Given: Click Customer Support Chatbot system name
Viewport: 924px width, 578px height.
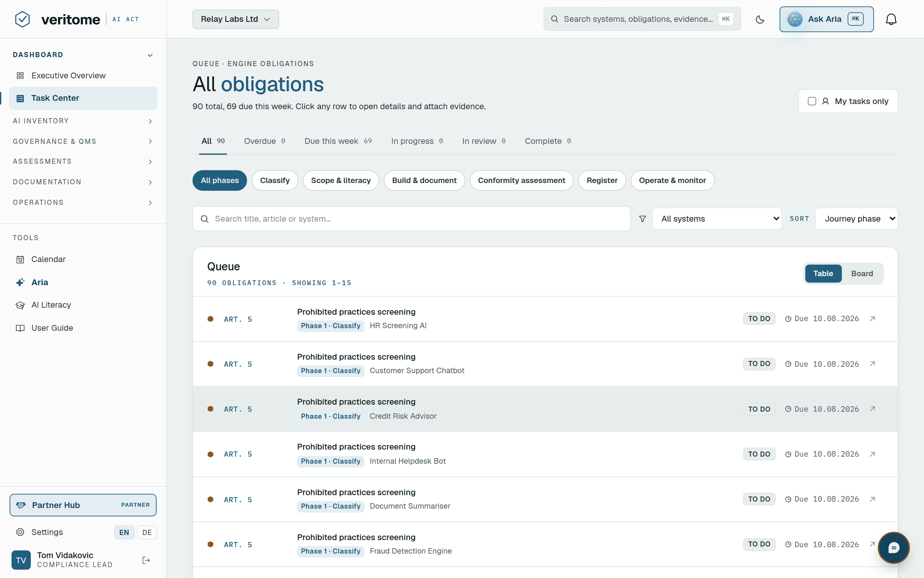Looking at the screenshot, I should [x=416, y=371].
